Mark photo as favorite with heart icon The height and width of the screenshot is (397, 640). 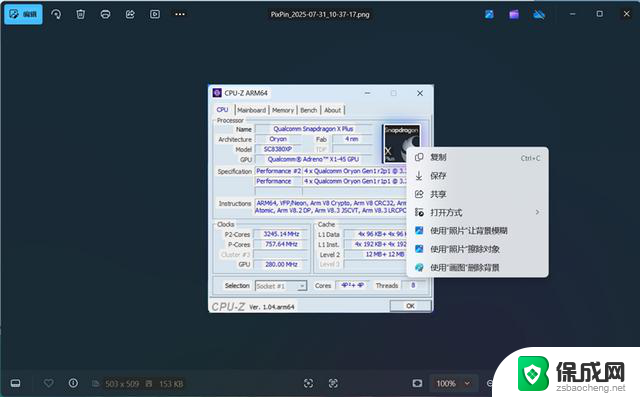click(49, 383)
